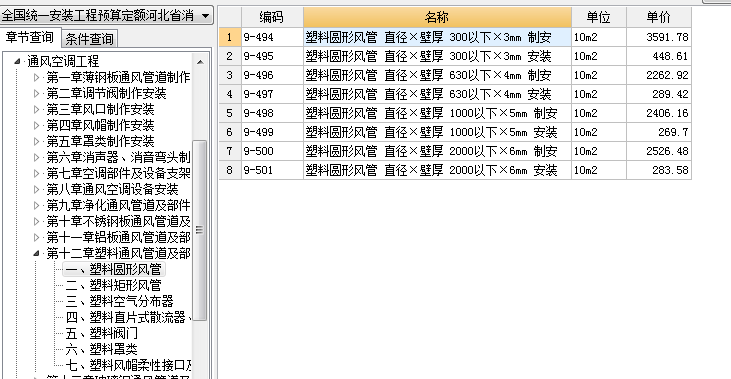This screenshot has height=379, width=731.
Task: Select row header number 1
Action: point(229,37)
